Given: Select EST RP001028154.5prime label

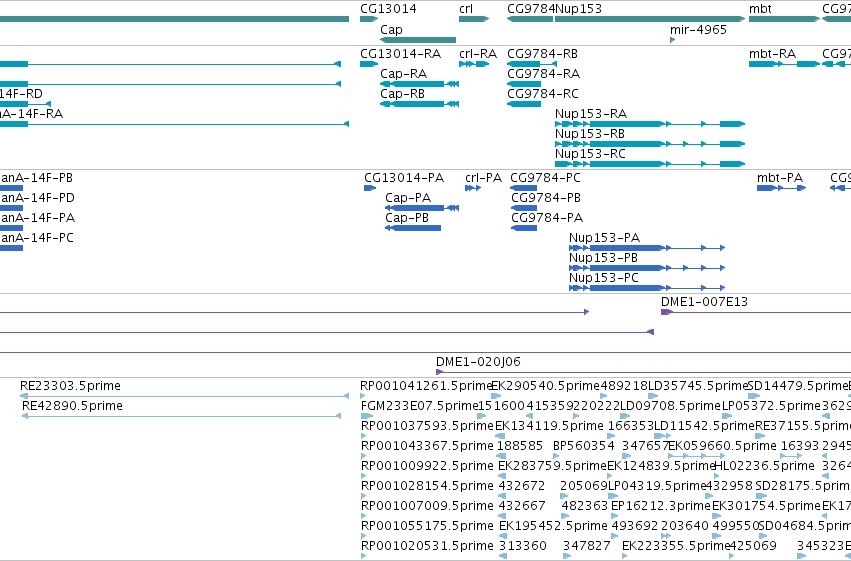Looking at the screenshot, I should (x=427, y=486).
